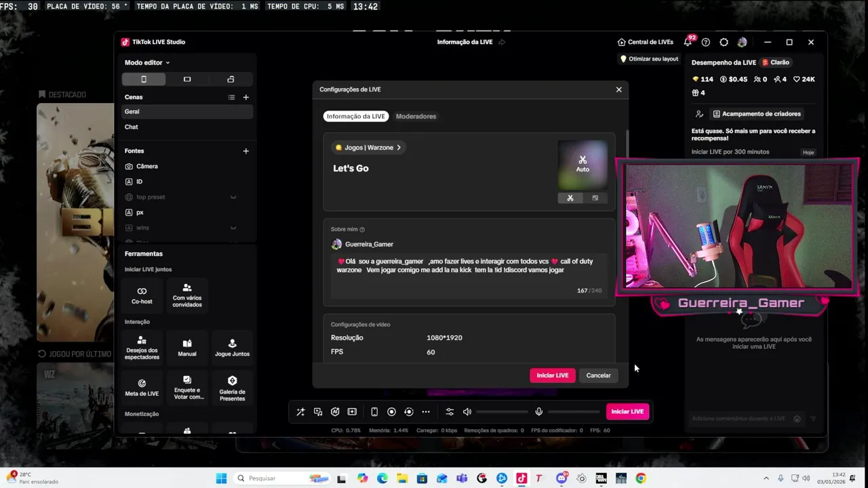Open the Modo editor dropdown
868x488 pixels.
pyautogui.click(x=147, y=62)
